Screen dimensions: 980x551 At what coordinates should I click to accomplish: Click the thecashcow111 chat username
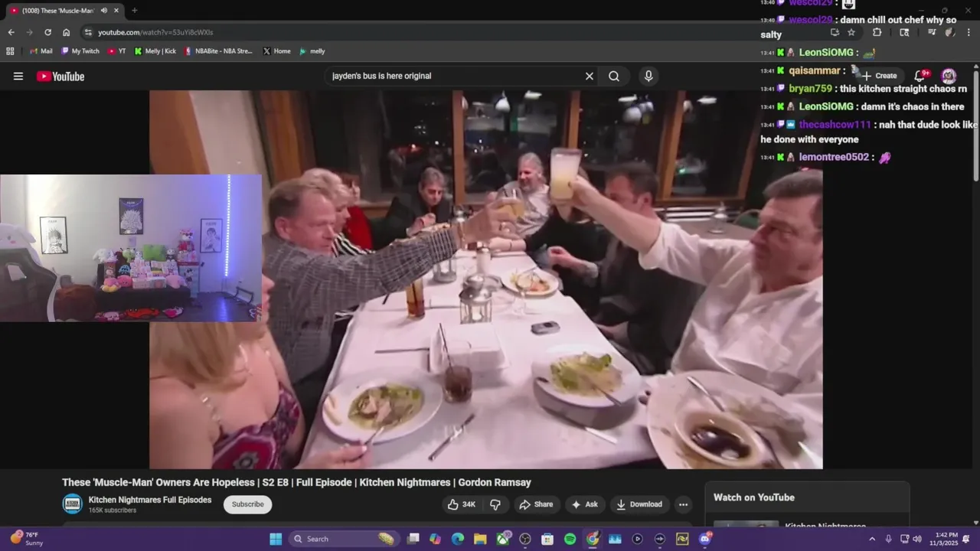click(835, 124)
